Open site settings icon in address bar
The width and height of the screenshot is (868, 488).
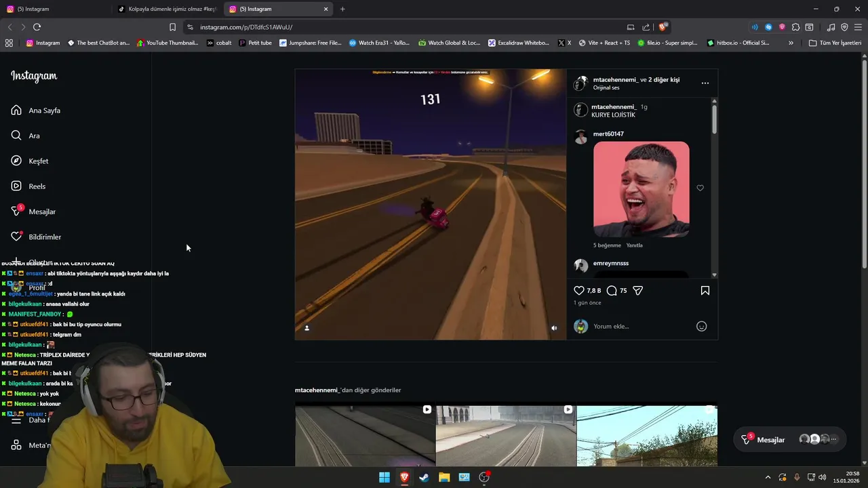pos(190,27)
